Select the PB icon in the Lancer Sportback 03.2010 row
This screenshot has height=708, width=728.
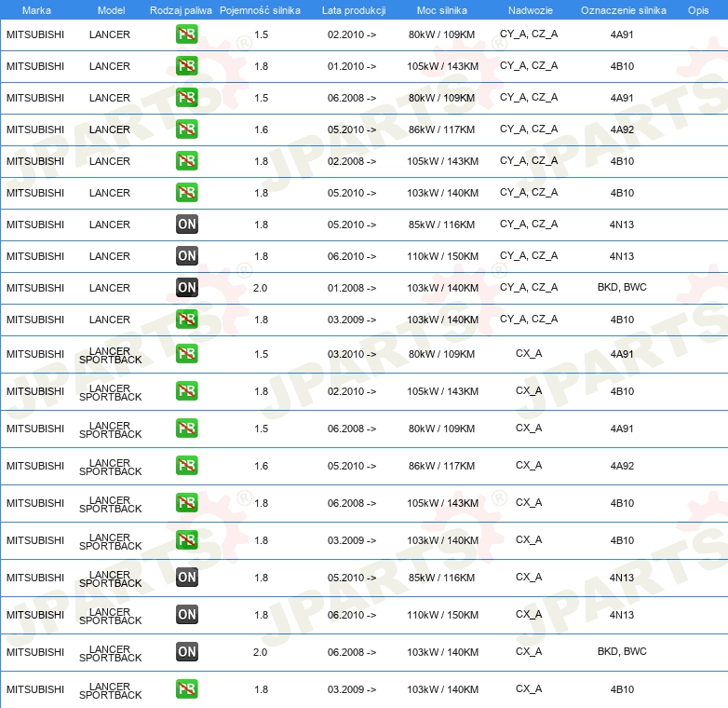tap(187, 354)
